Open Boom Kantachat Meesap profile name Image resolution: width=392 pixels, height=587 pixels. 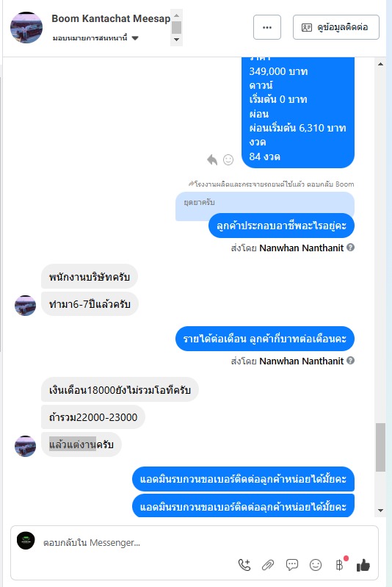[111, 18]
